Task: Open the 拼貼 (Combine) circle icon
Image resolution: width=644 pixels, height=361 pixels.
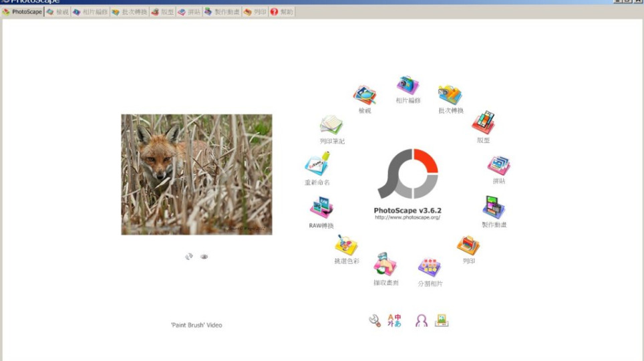Action: click(499, 165)
